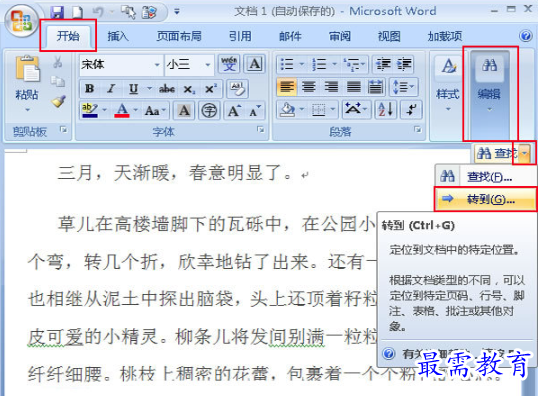Open the 审阅 ribbon tab

(x=340, y=36)
